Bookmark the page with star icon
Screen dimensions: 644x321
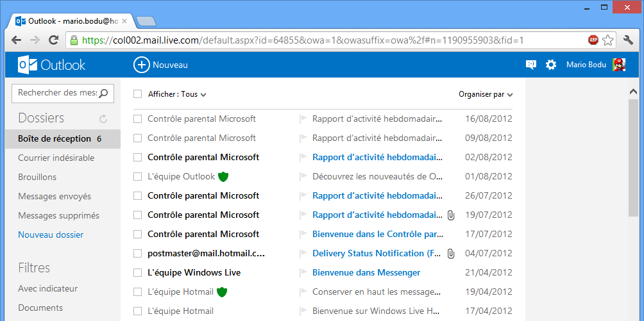tap(608, 40)
